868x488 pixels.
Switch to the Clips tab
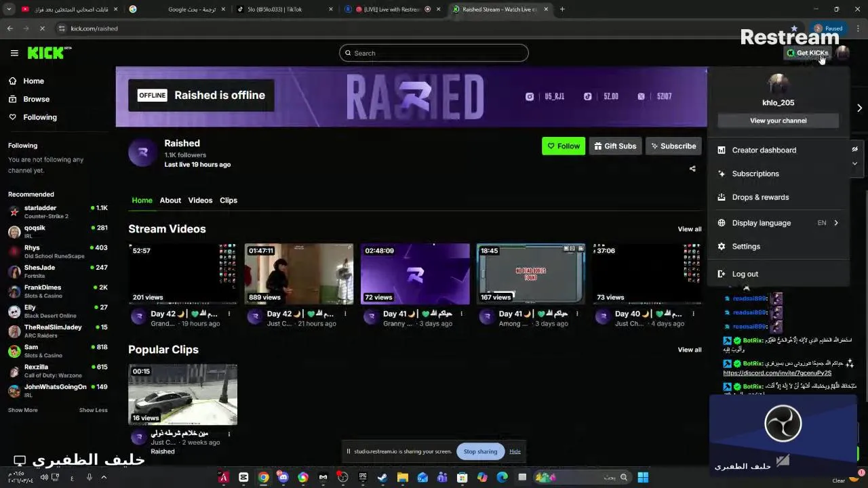(229, 200)
